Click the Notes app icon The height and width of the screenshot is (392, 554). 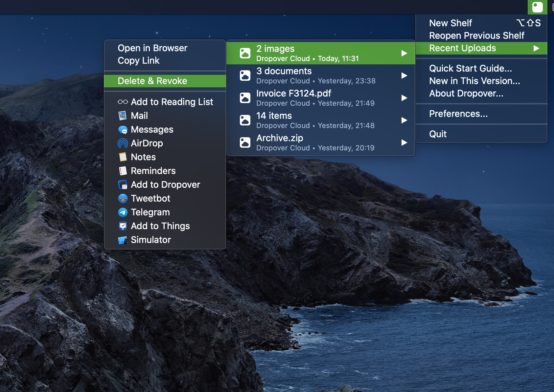pos(123,157)
